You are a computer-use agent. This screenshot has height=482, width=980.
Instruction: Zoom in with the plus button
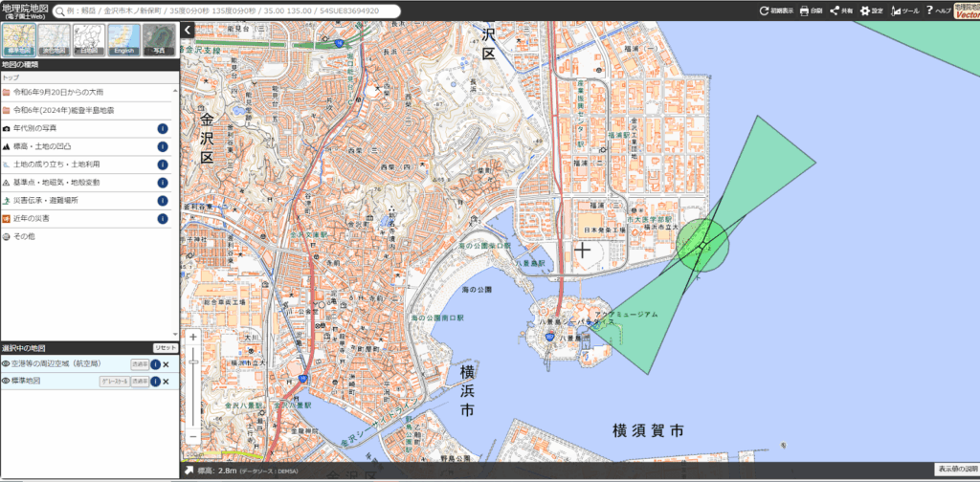(193, 338)
